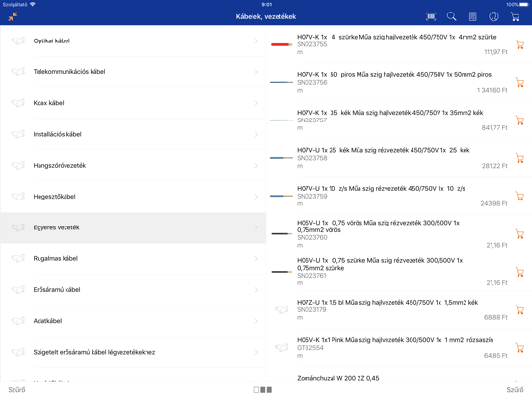Image resolution: width=532 pixels, height=399 pixels.
Task: Select second layout square in bottom pager
Action: pos(262,390)
